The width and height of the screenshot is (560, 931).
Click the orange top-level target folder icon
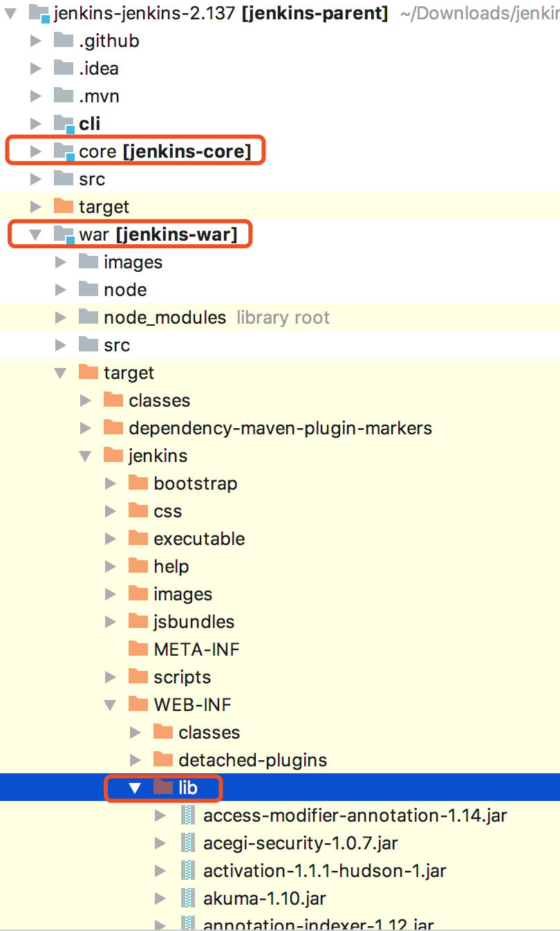[x=64, y=206]
